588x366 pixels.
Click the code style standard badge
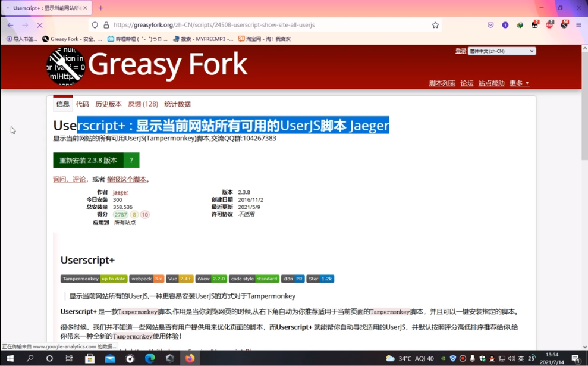[254, 279]
